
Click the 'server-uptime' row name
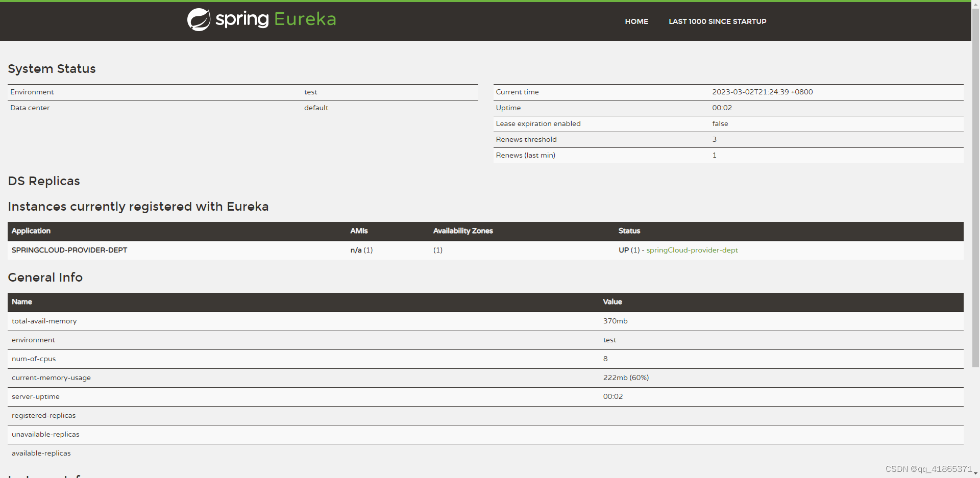[35, 396]
